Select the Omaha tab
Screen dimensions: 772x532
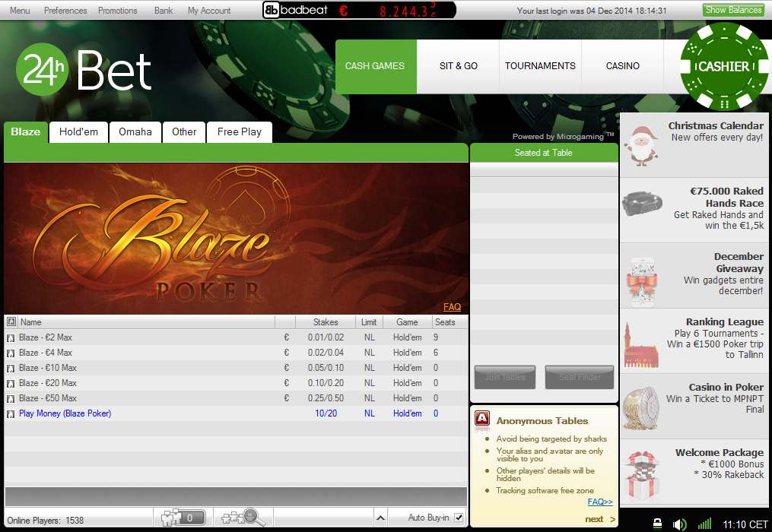tap(135, 132)
